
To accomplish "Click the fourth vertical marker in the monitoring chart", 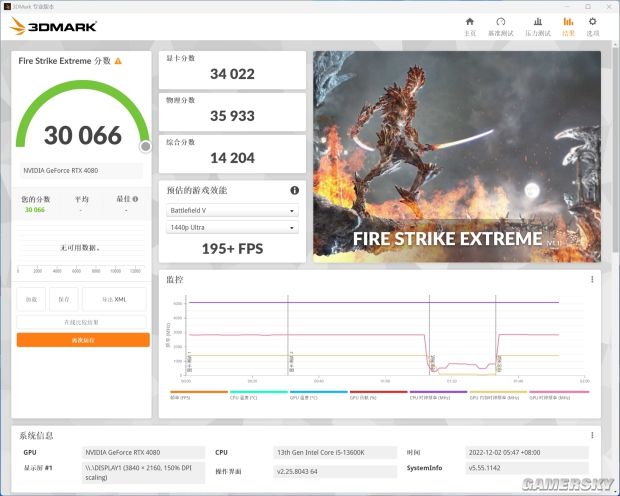I will pyautogui.click(x=495, y=335).
